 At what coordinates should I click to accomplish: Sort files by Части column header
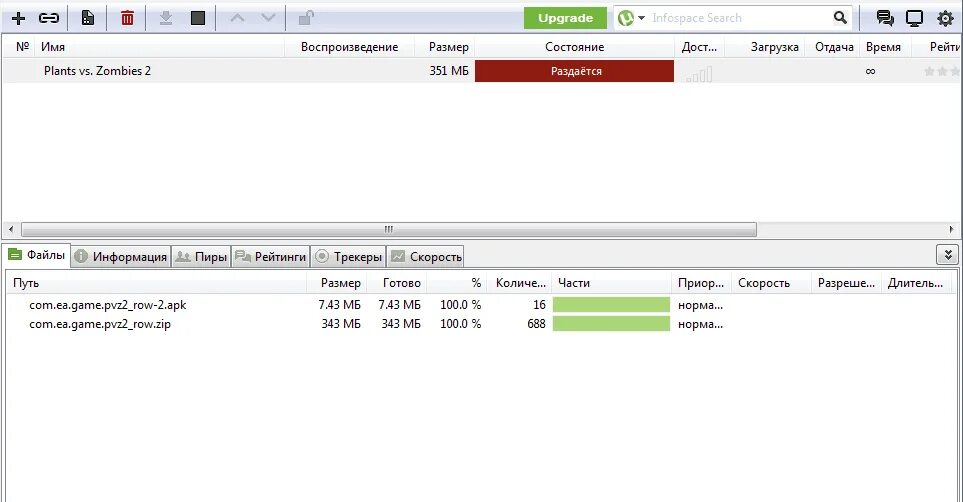coord(574,283)
